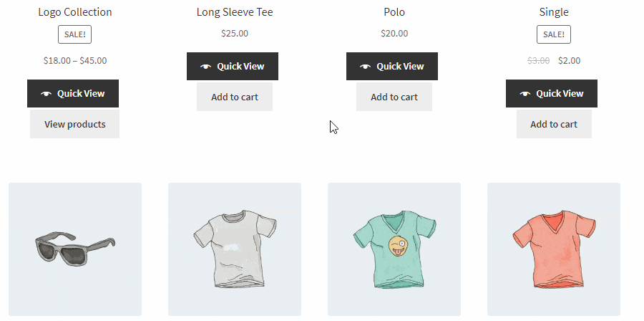Select the gray t-shirt product image
The image size is (644, 321).
coord(235,249)
